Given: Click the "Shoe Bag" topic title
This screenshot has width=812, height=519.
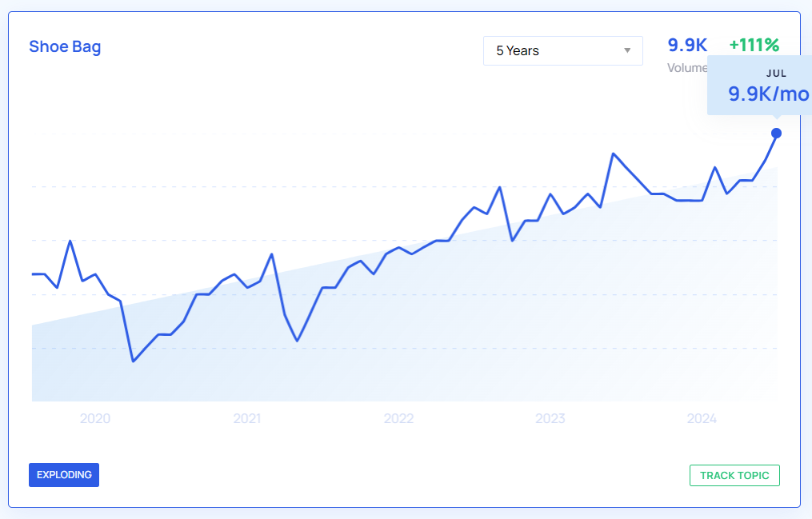Looking at the screenshot, I should click(65, 46).
